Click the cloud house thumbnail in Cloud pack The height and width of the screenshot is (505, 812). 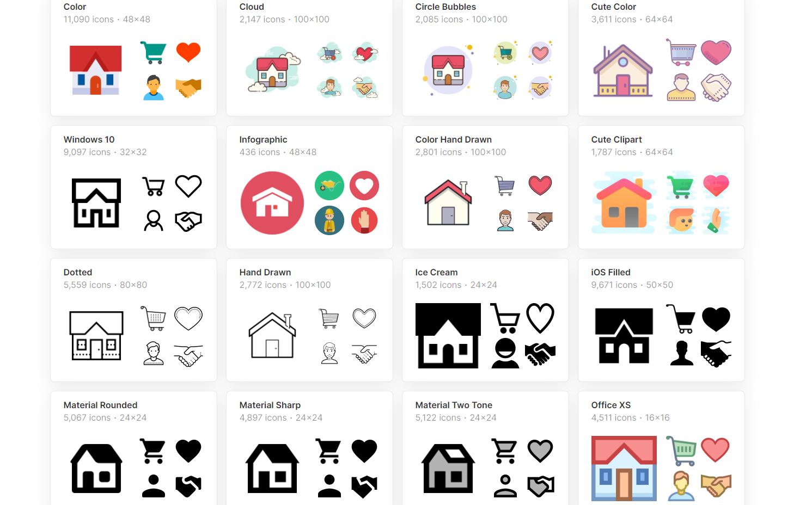click(272, 71)
